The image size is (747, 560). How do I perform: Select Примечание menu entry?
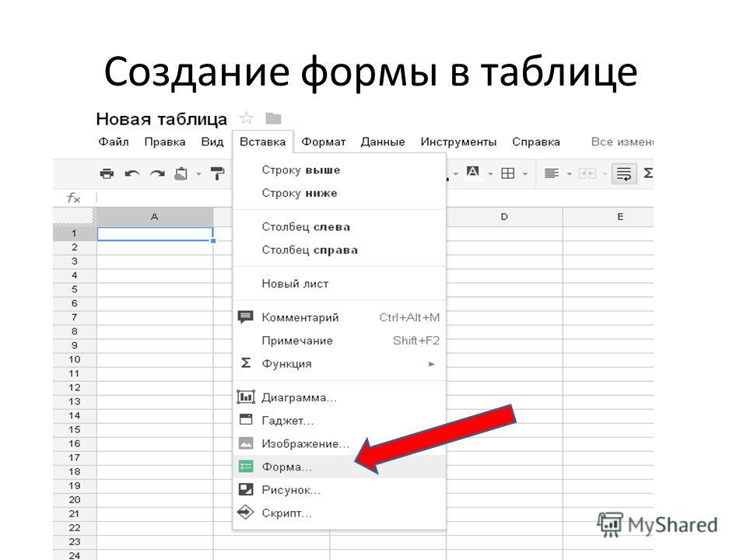tap(339, 341)
